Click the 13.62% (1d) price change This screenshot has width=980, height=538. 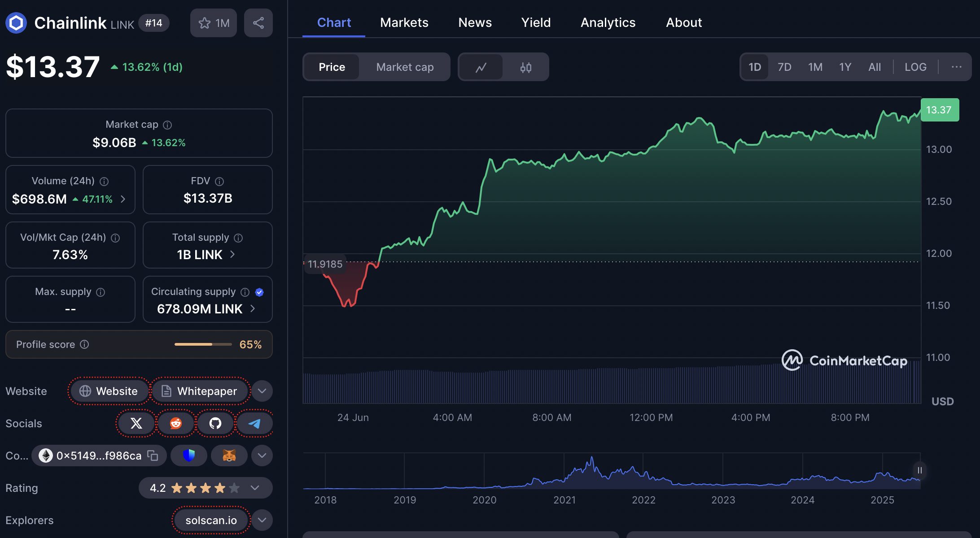pos(147,67)
